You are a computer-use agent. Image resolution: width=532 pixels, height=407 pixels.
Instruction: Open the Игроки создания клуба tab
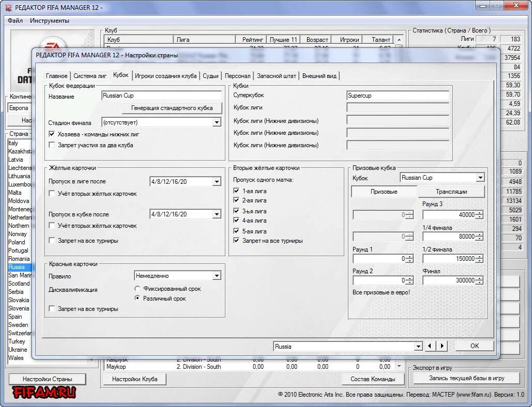165,76
